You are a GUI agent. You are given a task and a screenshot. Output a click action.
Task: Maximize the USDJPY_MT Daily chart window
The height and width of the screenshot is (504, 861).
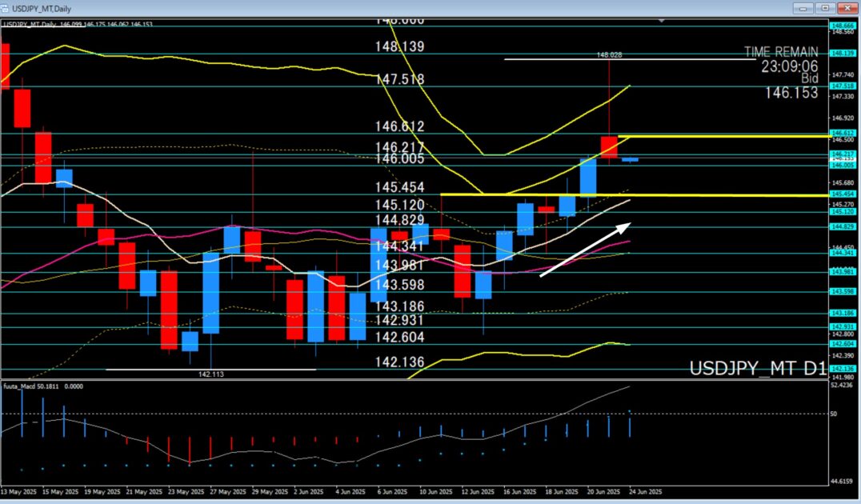pos(824,7)
